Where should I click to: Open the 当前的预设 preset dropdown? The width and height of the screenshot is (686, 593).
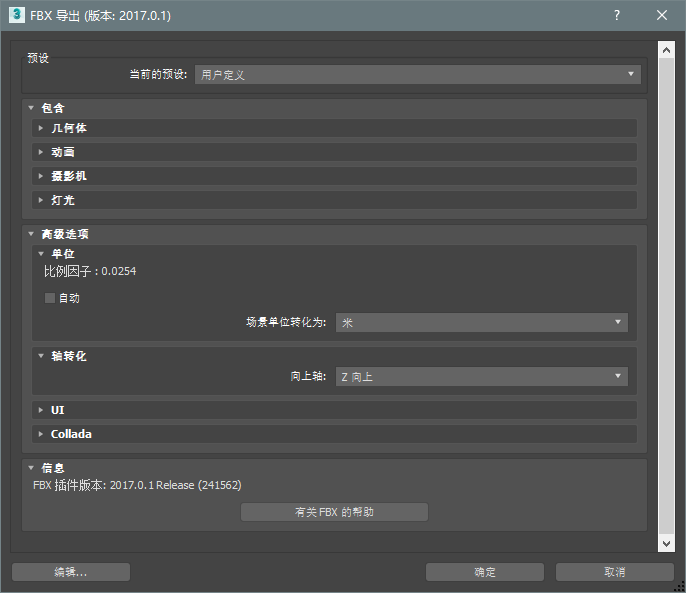tap(418, 74)
